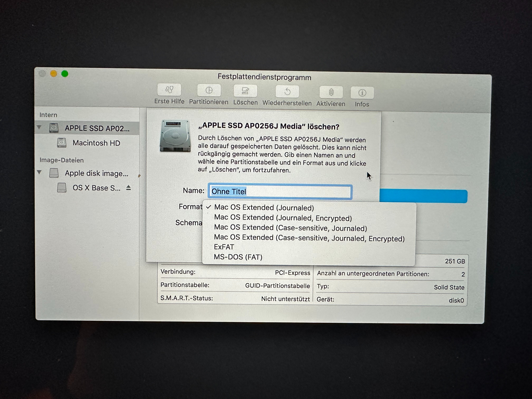Eject OS X Base System volume

(x=128, y=188)
